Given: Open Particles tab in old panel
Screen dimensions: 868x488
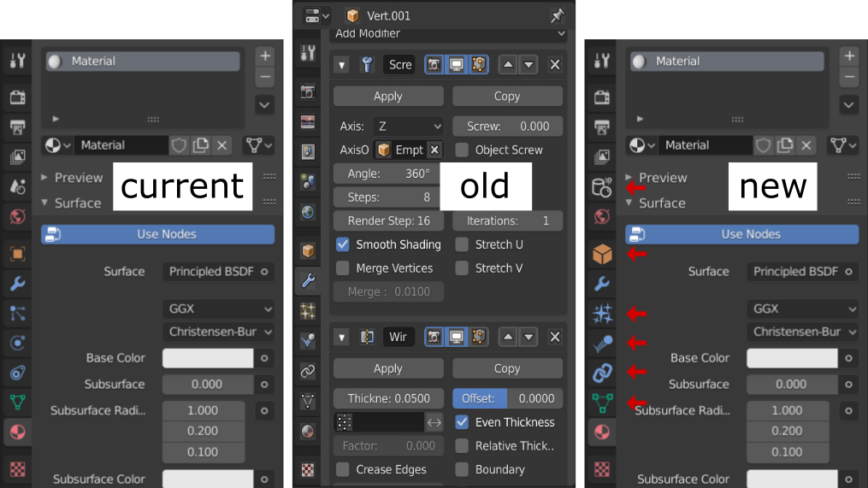Looking at the screenshot, I should (308, 310).
